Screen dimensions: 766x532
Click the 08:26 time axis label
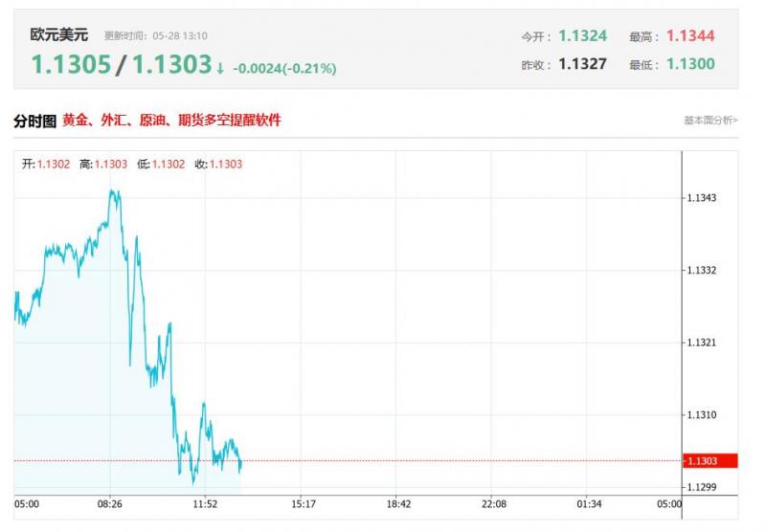(110, 504)
